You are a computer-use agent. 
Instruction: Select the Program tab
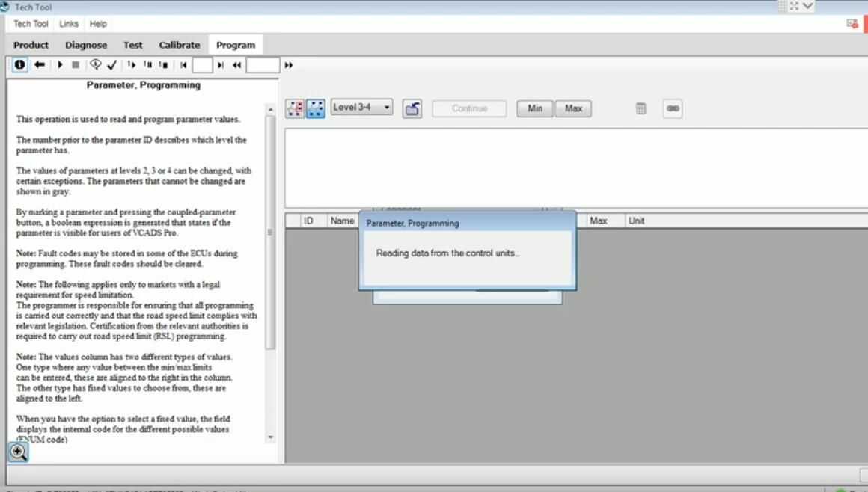(236, 45)
